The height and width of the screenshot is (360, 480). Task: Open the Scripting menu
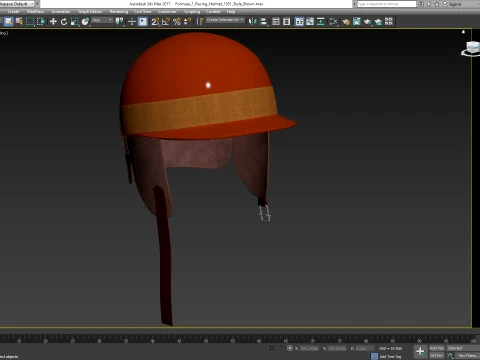pos(192,12)
